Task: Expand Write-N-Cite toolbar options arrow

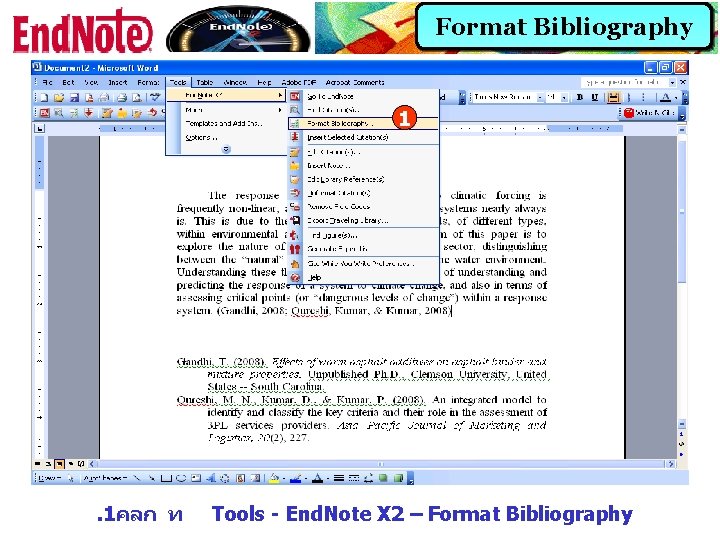Action: 682,113
